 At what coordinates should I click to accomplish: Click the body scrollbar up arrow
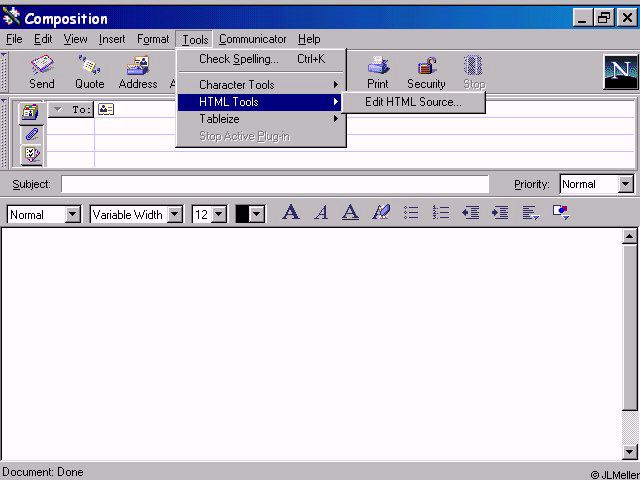coord(630,236)
